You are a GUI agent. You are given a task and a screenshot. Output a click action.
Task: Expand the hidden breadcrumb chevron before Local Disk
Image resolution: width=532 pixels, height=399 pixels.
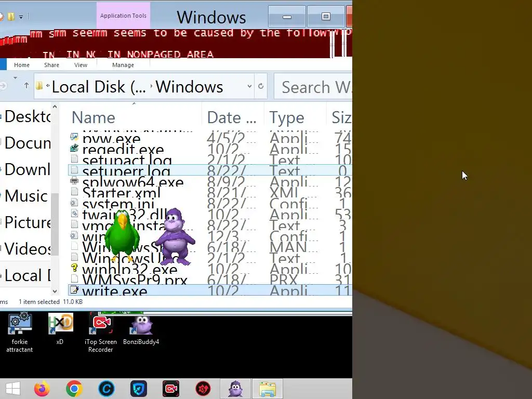pyautogui.click(x=48, y=86)
